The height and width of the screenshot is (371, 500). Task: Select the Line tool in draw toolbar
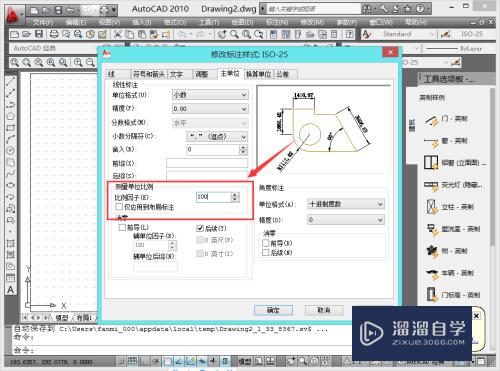tap(11, 81)
